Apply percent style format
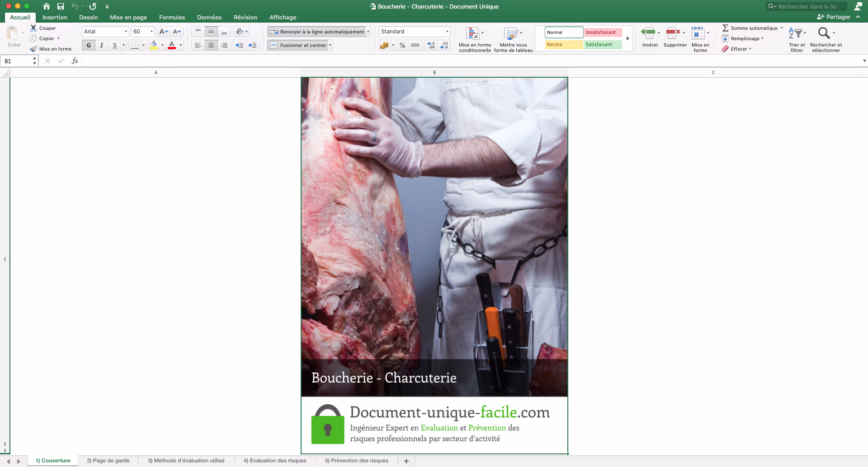Screen dimensions: 868x467 click(x=402, y=45)
